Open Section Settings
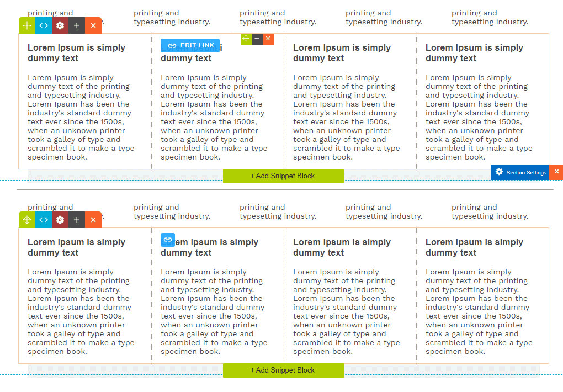 point(520,172)
